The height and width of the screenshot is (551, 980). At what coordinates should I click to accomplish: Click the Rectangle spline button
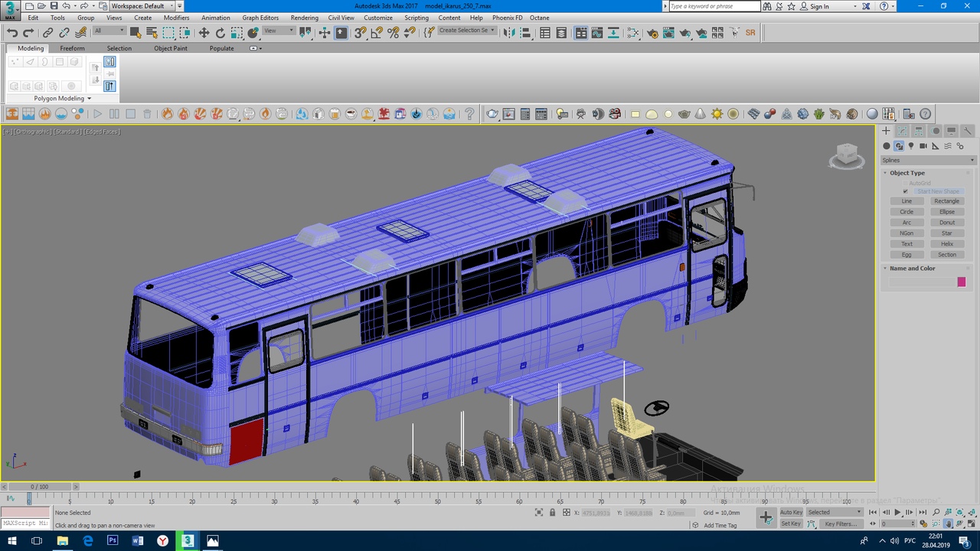pyautogui.click(x=946, y=201)
